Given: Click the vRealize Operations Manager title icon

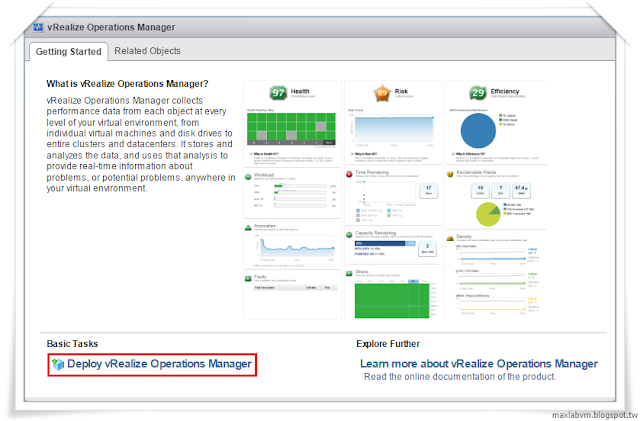Looking at the screenshot, I should coord(38,27).
